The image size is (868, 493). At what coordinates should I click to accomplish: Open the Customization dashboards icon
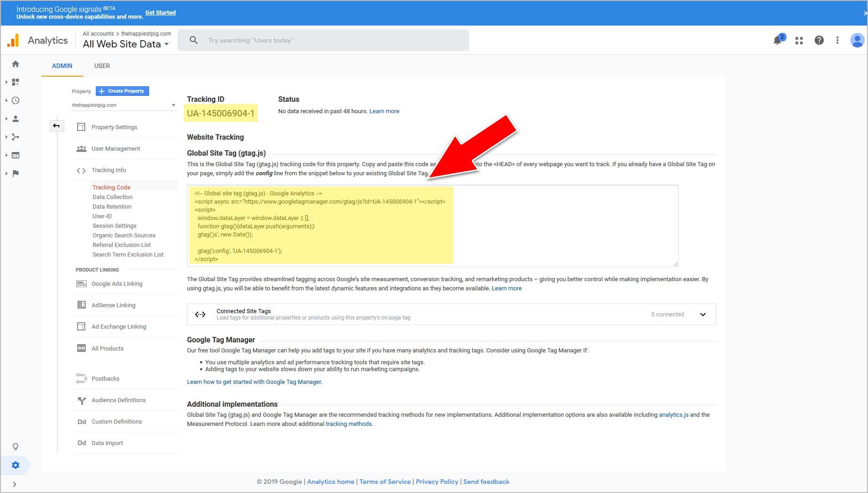click(x=16, y=82)
